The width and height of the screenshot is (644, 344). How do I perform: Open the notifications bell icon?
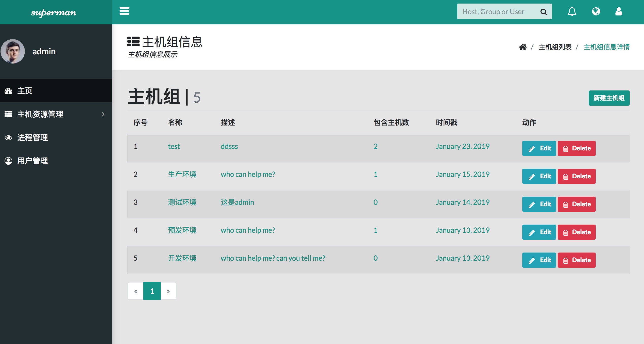[572, 11]
